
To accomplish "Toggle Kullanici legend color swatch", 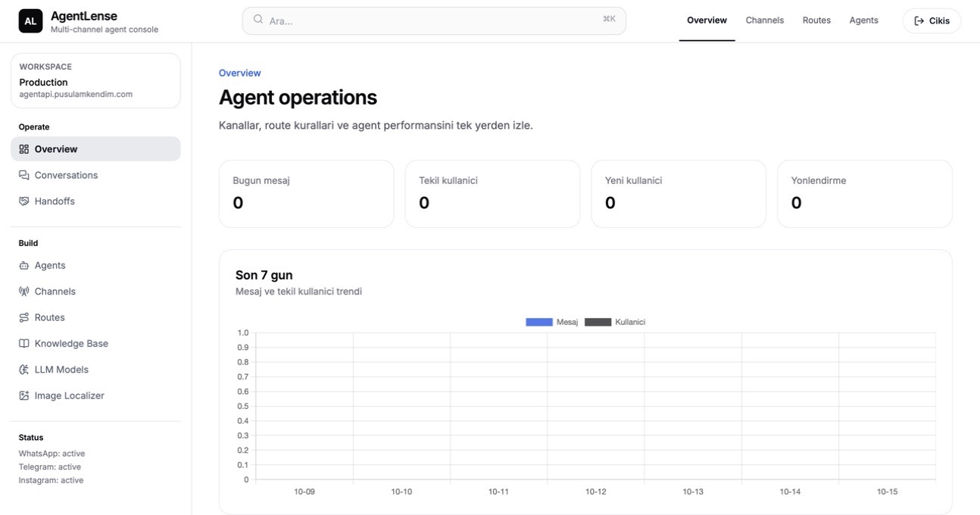I will [x=598, y=322].
